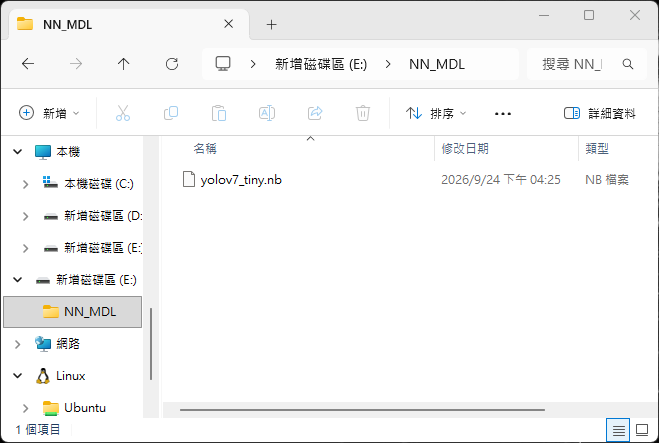Toggle the 詳細資料 details pane
Image resolution: width=659 pixels, height=443 pixels.
(599, 113)
